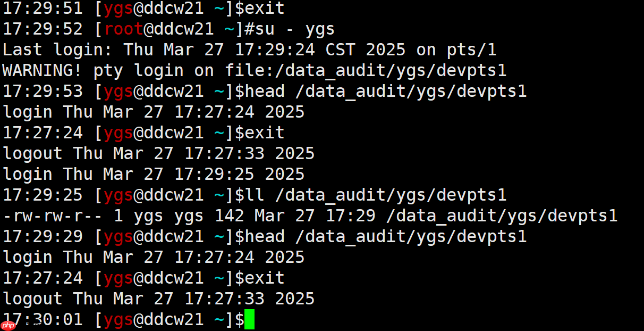Click the red 'root' username in prompt
The height and width of the screenshot is (331, 644).
coord(124,29)
